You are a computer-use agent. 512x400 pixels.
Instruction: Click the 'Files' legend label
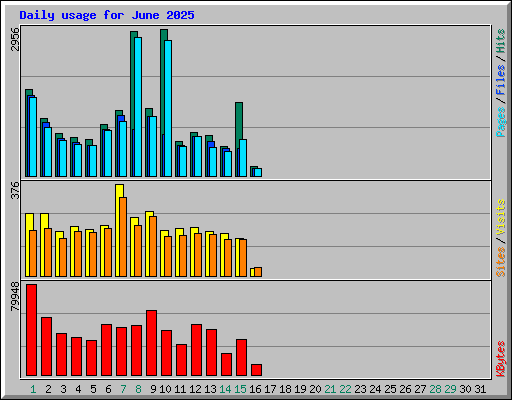click(501, 80)
